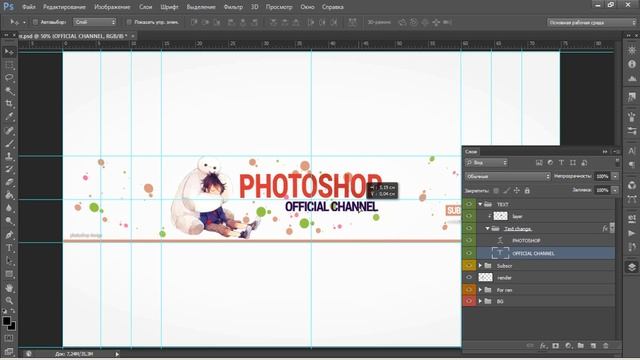The width and height of the screenshot is (640, 360).
Task: Select the Blur tool
Action: pyautogui.click(x=9, y=208)
